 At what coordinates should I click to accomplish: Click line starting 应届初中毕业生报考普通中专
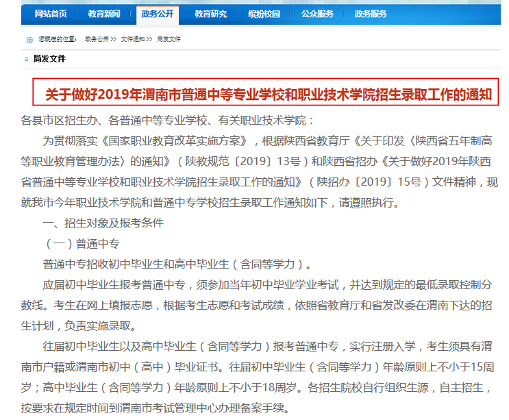click(x=267, y=284)
